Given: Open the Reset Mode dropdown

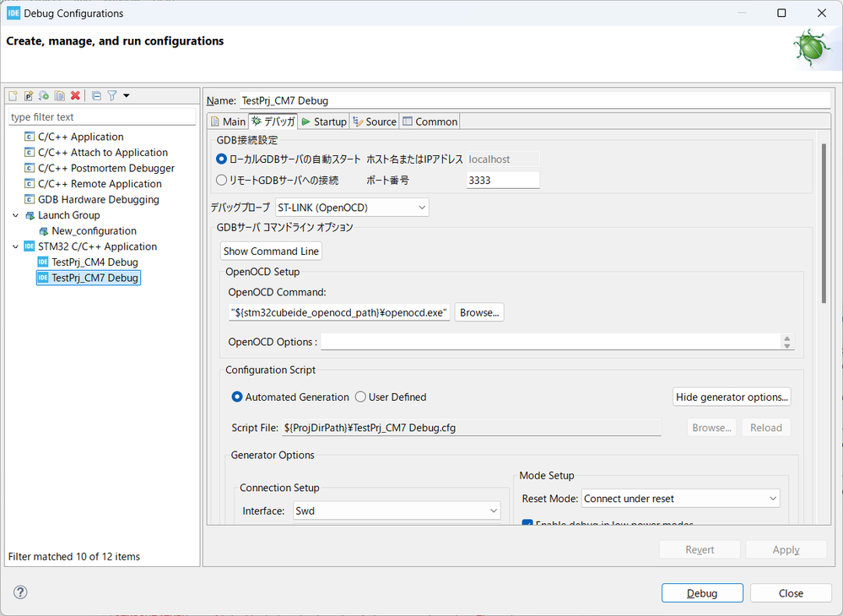Looking at the screenshot, I should click(x=680, y=499).
